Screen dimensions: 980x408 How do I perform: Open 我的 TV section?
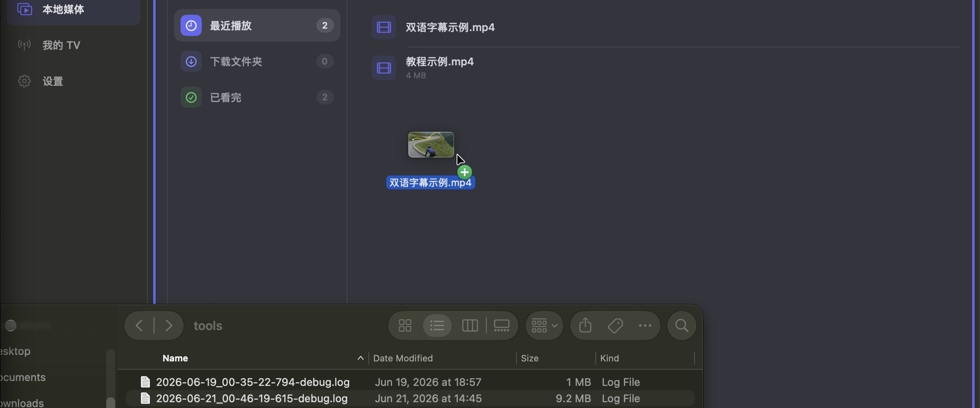click(x=73, y=45)
